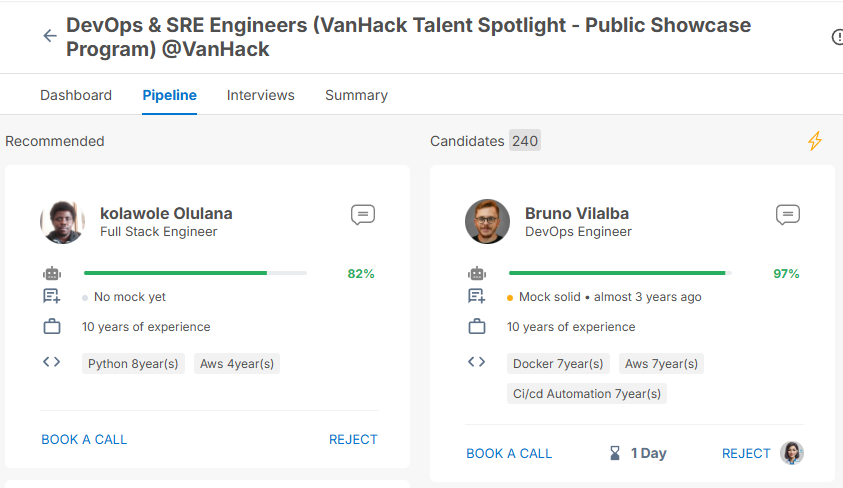This screenshot has height=488, width=843.
Task: Click mock interview icon on Bruno's card
Action: pyautogui.click(x=477, y=297)
